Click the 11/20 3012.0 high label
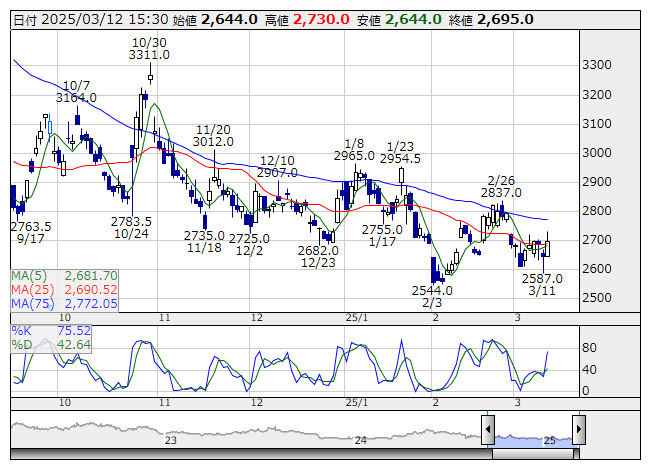This screenshot has width=653, height=470. tap(213, 136)
